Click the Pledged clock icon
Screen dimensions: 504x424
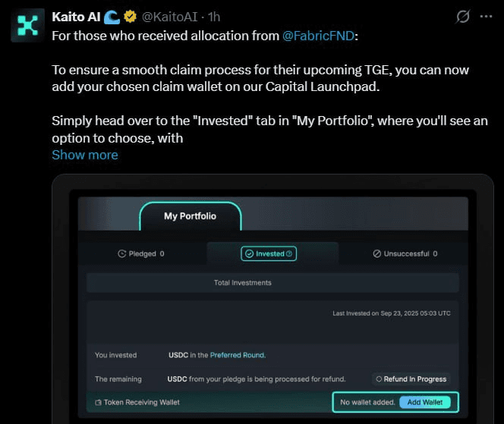click(x=121, y=254)
